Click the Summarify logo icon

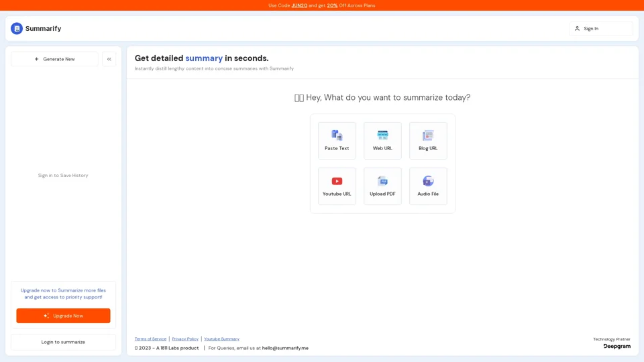click(17, 28)
